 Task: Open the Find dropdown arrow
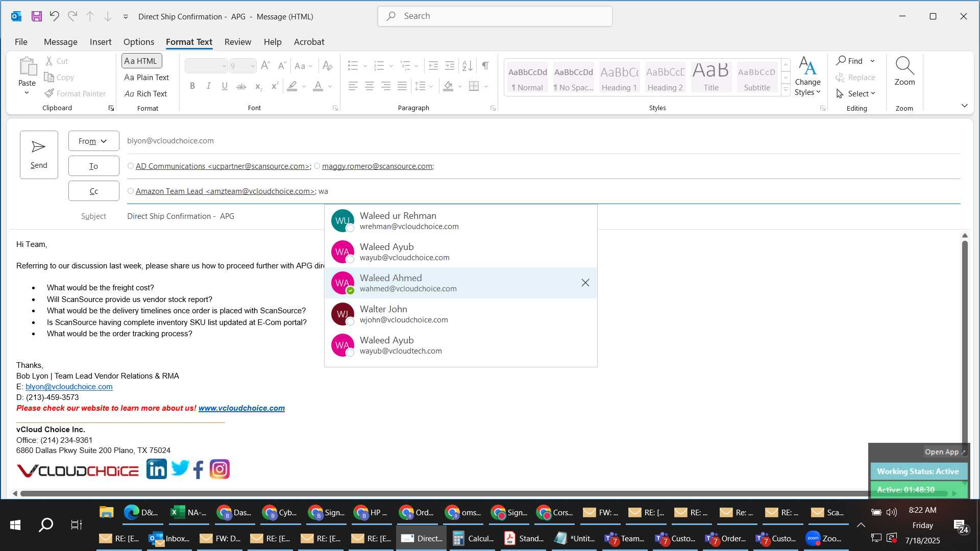click(872, 61)
